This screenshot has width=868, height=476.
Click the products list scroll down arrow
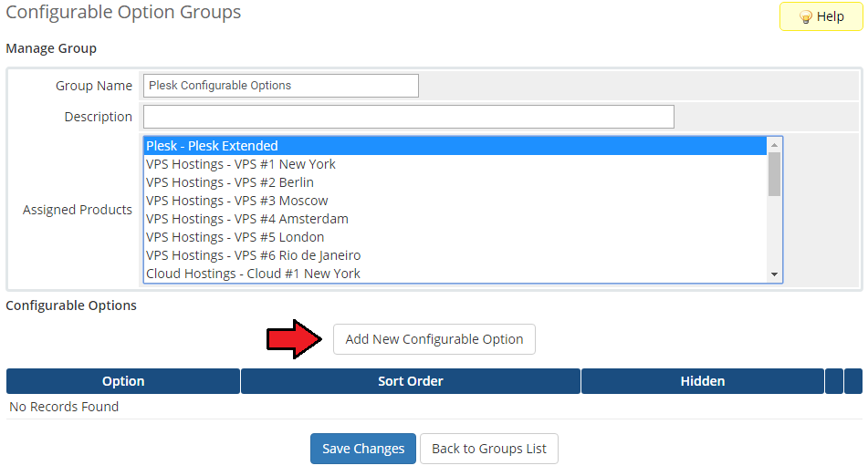[x=775, y=274]
